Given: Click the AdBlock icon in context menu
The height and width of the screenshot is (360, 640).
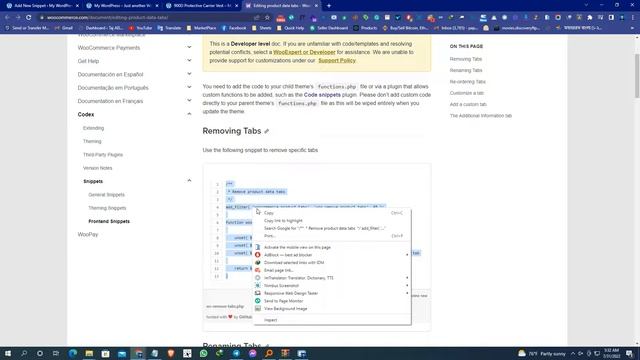Looking at the screenshot, I should 258,255.
